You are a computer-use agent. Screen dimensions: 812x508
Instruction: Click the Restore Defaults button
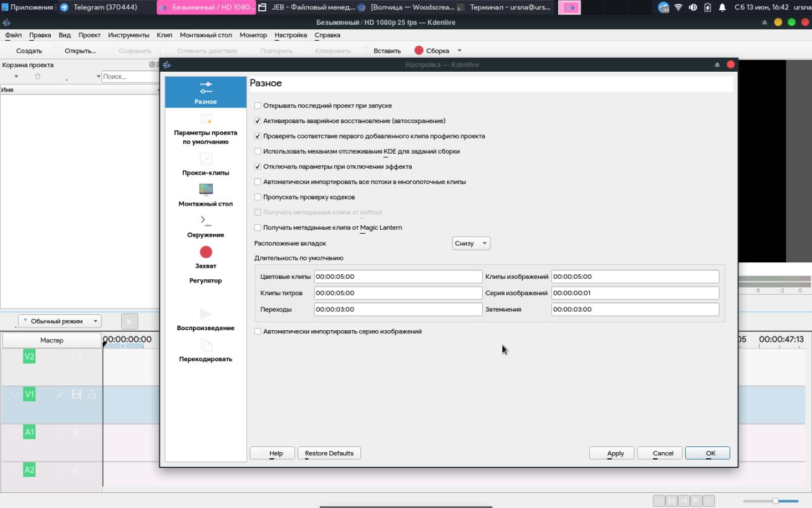[x=329, y=453]
